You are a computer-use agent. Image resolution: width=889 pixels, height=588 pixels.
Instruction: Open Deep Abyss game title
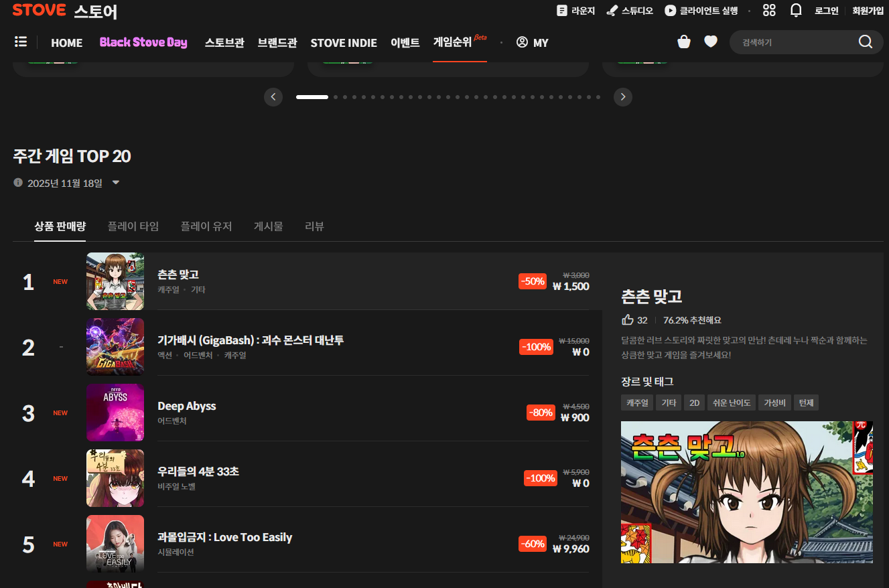coord(187,406)
